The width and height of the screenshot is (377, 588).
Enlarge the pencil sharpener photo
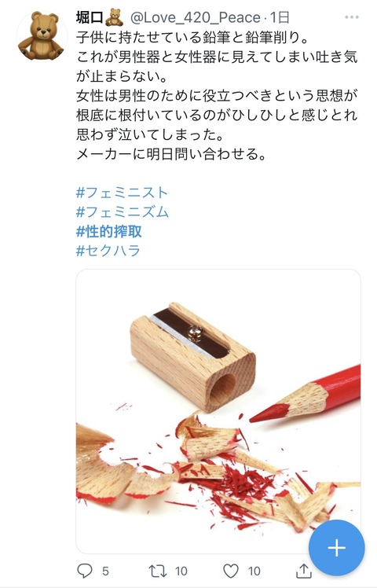point(218,411)
